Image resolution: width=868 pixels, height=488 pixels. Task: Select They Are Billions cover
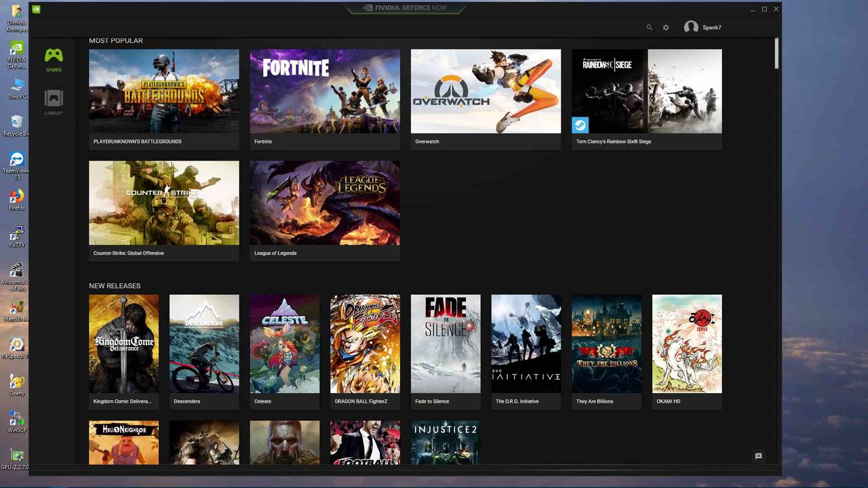tap(606, 344)
